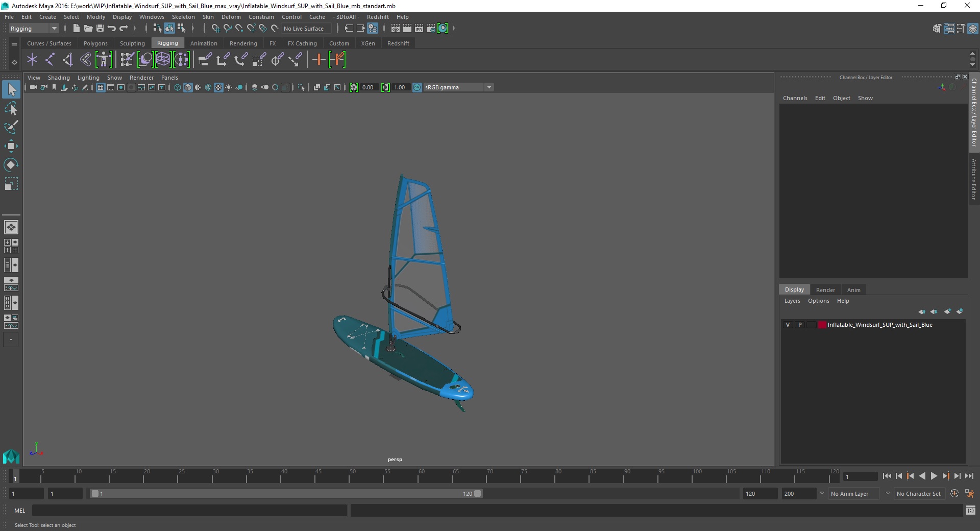Open the Rigging menu set dropdown
This screenshot has height=531, width=980.
click(34, 29)
